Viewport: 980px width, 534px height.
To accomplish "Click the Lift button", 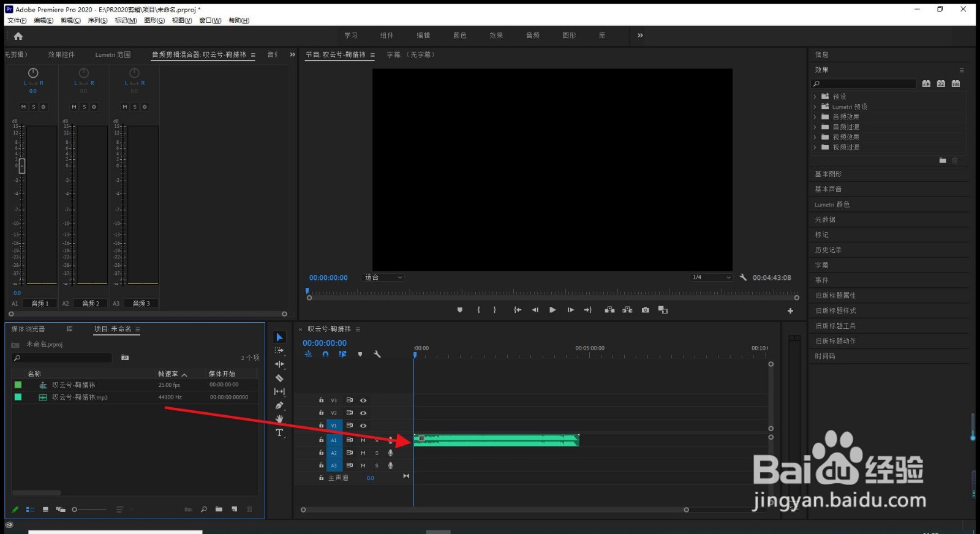I will coord(609,310).
